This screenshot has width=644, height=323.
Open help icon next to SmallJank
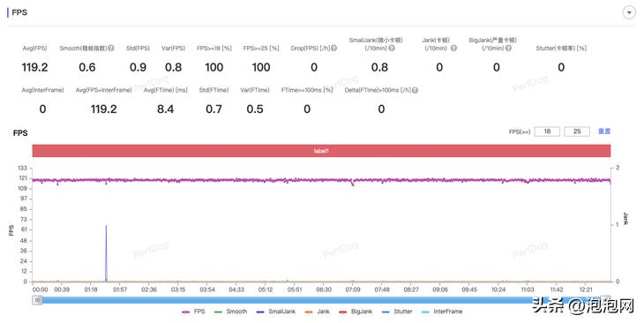coord(392,48)
